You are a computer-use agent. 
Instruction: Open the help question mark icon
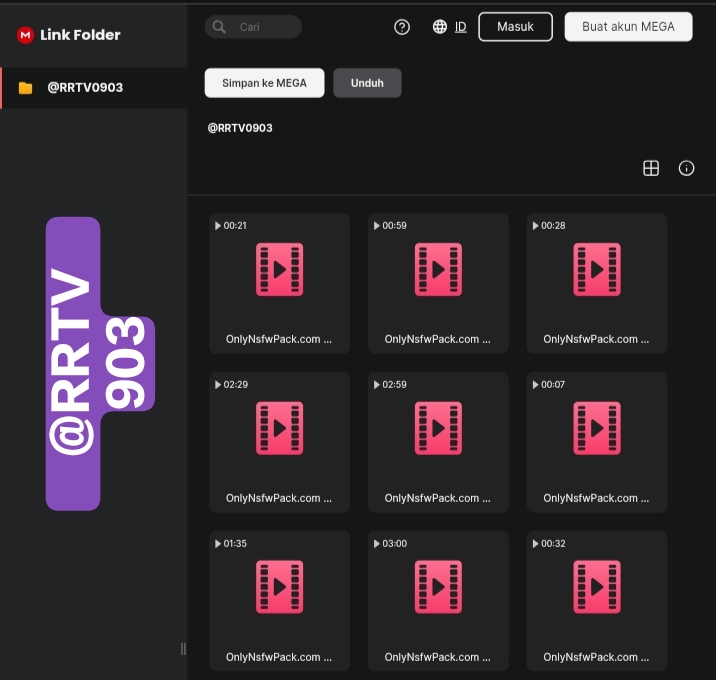click(x=402, y=27)
